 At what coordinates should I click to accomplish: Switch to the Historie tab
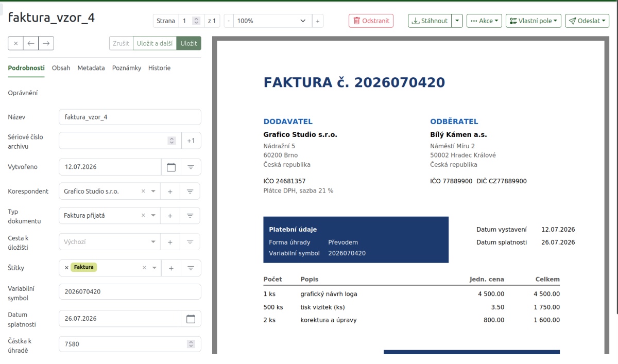[x=159, y=68]
